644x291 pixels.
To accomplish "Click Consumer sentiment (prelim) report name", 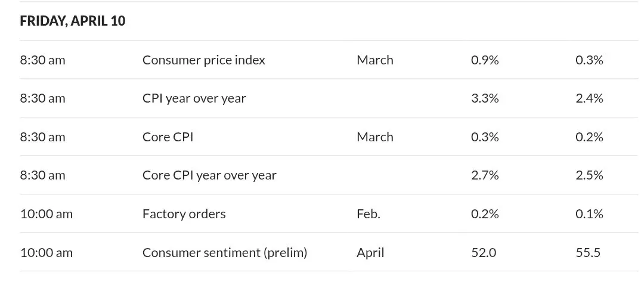I will tap(225, 252).
